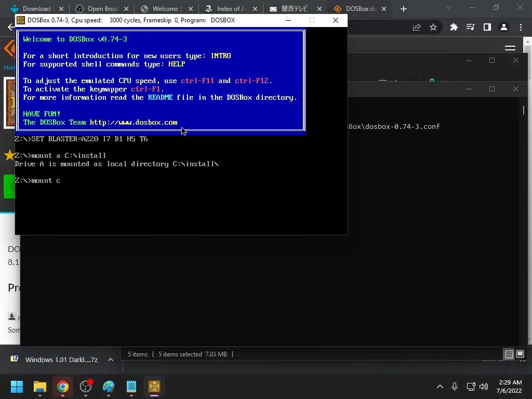The width and height of the screenshot is (532, 399).
Task: Share this page icon in Chrome
Action: pyautogui.click(x=417, y=27)
